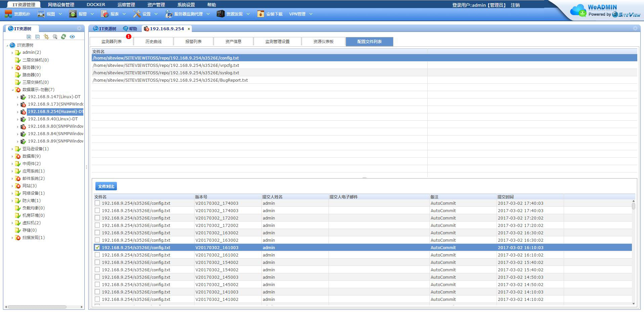The height and width of the screenshot is (312, 644).
Task: Click the 安装下载 (install download) icon
Action: click(260, 14)
